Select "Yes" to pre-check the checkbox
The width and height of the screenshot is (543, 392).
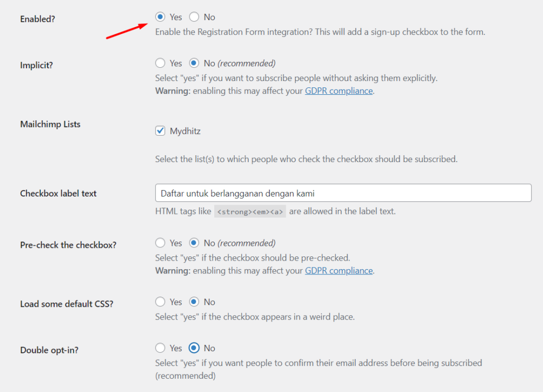tap(161, 243)
